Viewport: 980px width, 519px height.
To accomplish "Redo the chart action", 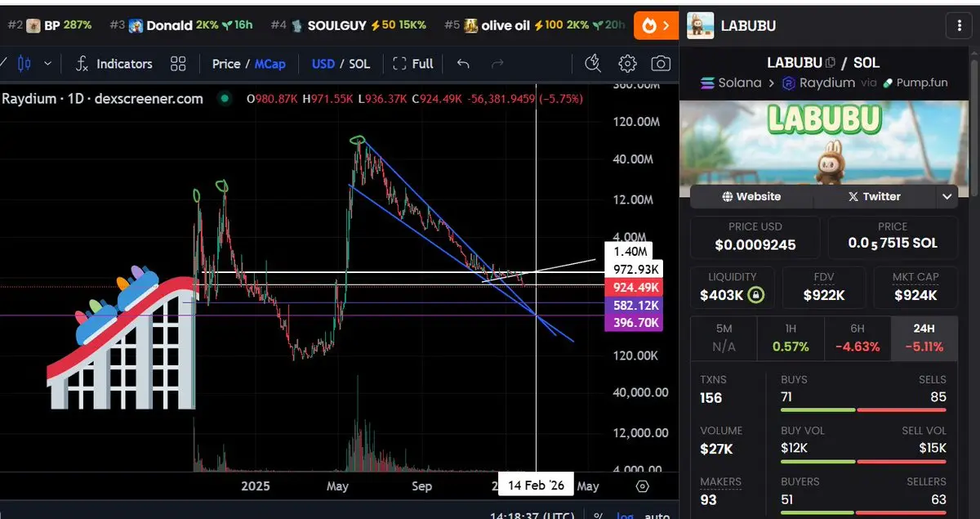I will coord(497,63).
